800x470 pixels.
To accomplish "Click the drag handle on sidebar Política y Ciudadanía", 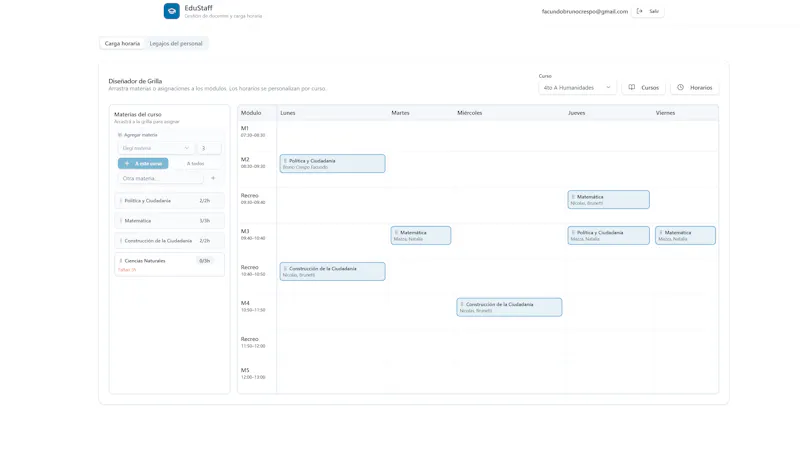I will [121, 201].
